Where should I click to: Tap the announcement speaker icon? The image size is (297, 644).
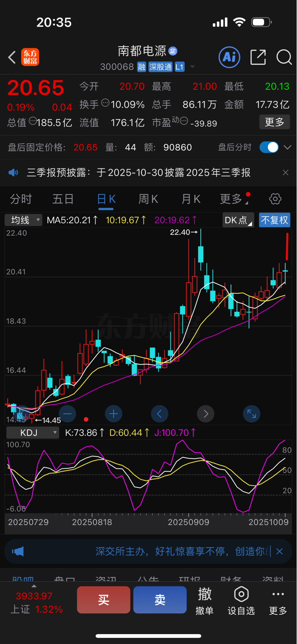[14, 173]
